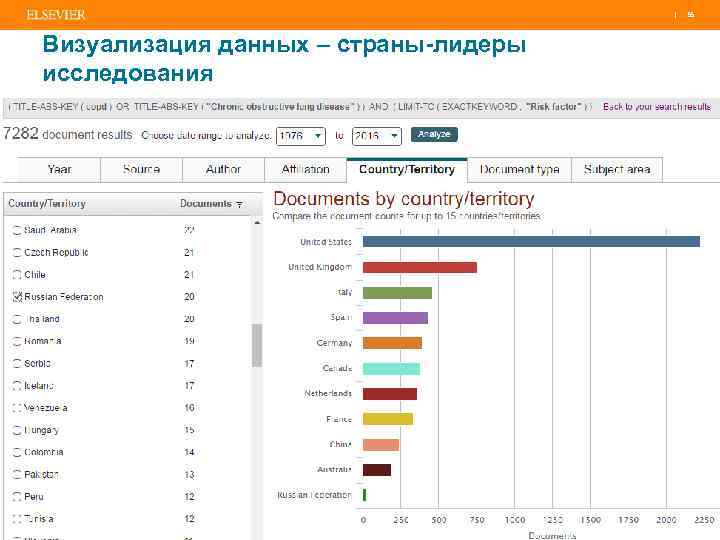Select the Country/Territory tab
Screen dimensions: 720x540
[x=407, y=169]
